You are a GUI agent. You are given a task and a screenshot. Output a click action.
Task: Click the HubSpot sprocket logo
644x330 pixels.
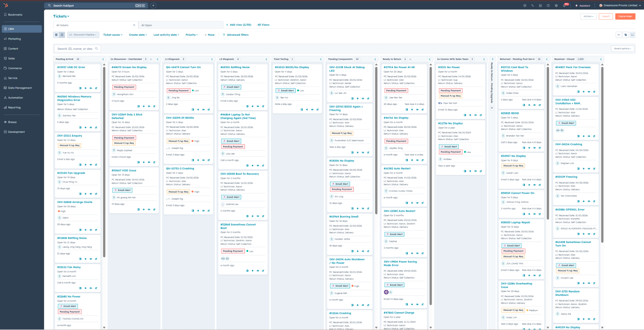6,5
